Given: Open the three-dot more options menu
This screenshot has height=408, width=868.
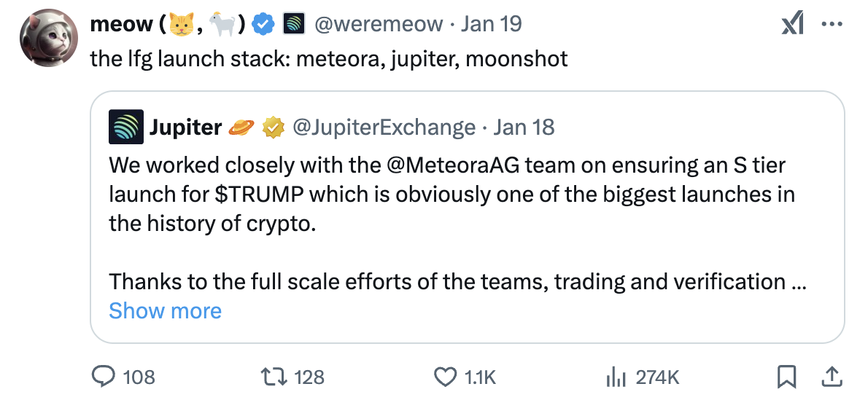Looking at the screenshot, I should (832, 24).
